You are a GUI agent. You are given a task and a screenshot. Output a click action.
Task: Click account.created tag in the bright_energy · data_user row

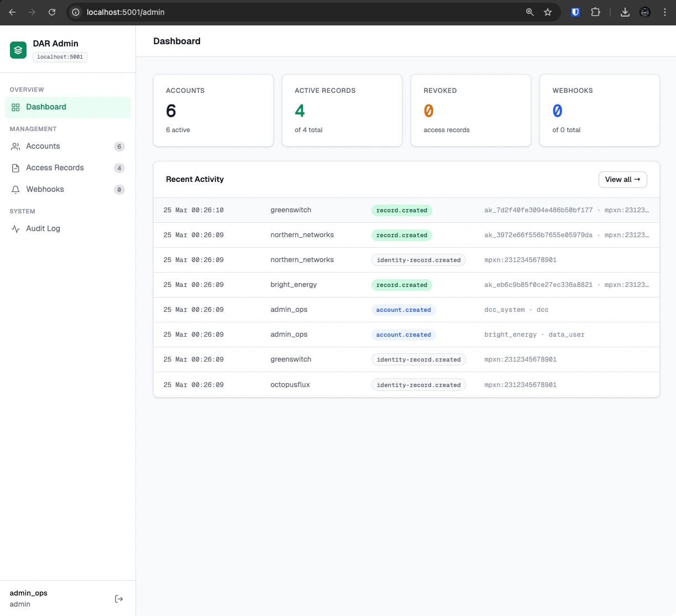pyautogui.click(x=403, y=335)
